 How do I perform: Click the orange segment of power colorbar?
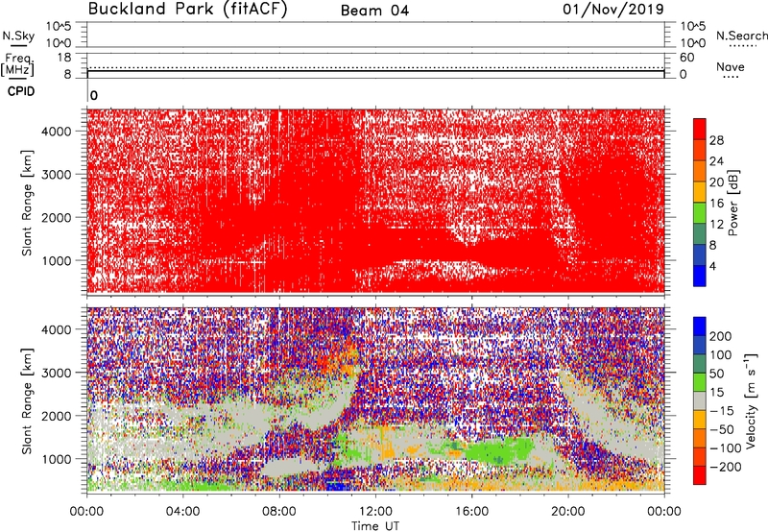tap(700, 171)
